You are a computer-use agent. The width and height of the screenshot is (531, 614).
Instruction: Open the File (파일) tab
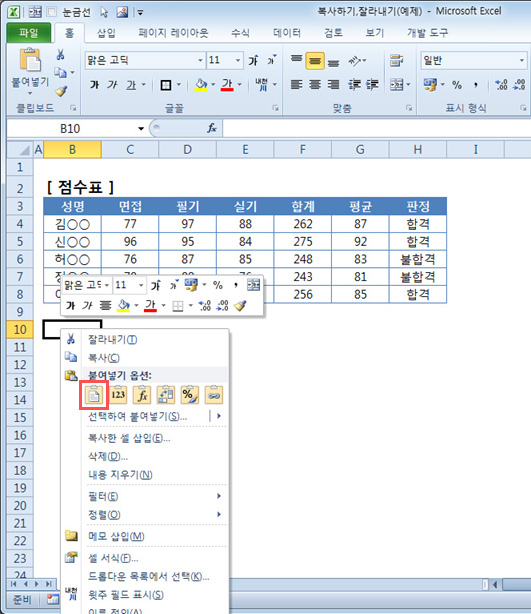point(29,33)
